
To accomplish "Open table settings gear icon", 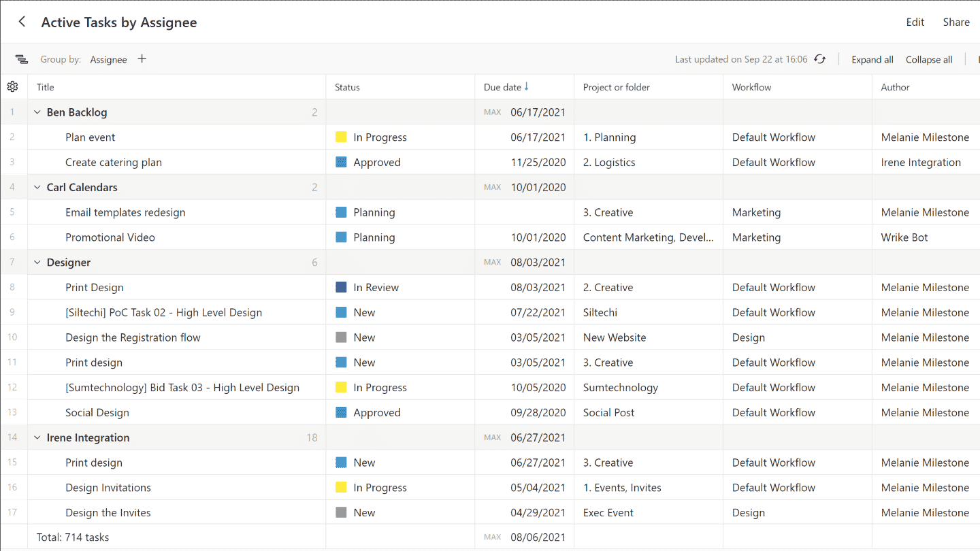I will [12, 86].
